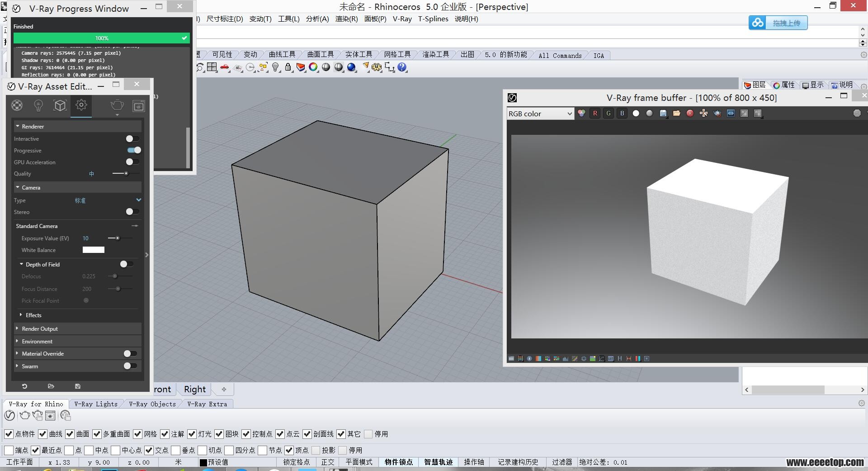Click the revert arrow icon at Asset Editor bottom
The width and height of the screenshot is (868, 471).
tap(24, 386)
